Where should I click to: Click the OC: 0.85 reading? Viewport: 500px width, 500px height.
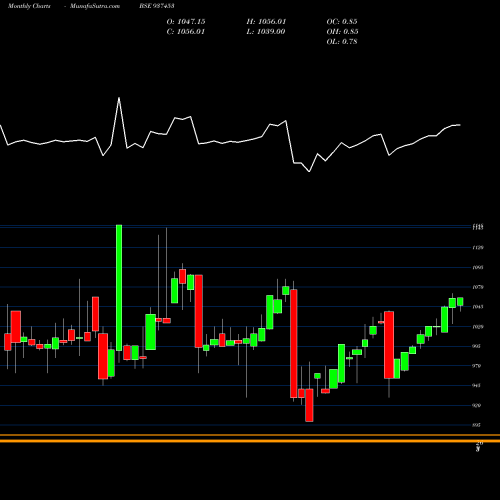click(342, 22)
